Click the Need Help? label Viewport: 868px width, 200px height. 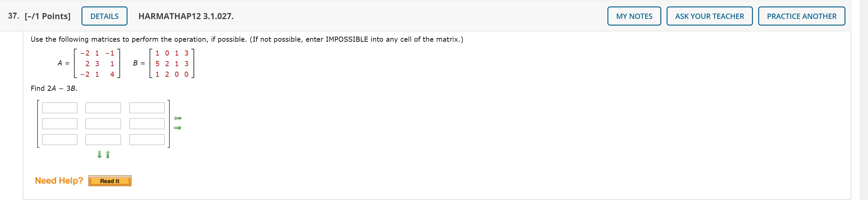[x=59, y=180]
